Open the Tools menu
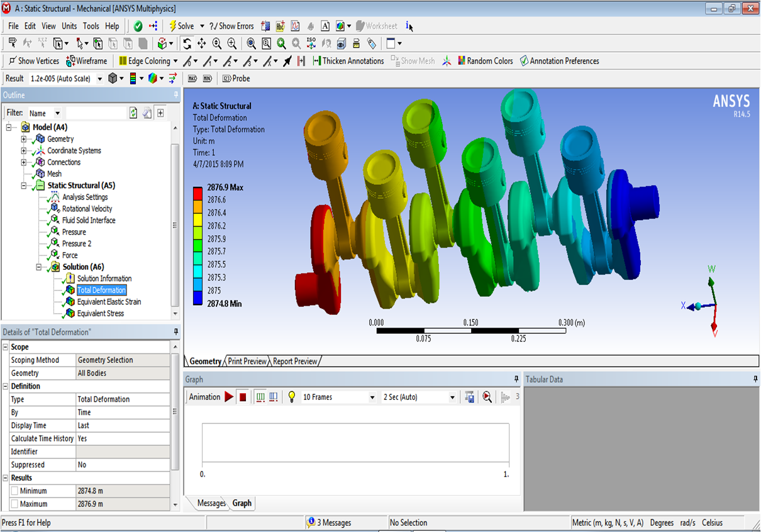 tap(91, 26)
